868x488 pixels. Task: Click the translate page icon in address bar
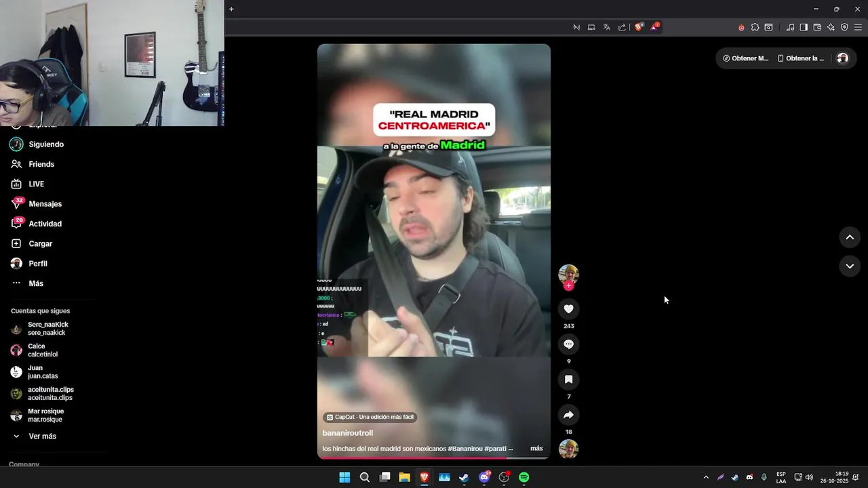click(x=606, y=27)
